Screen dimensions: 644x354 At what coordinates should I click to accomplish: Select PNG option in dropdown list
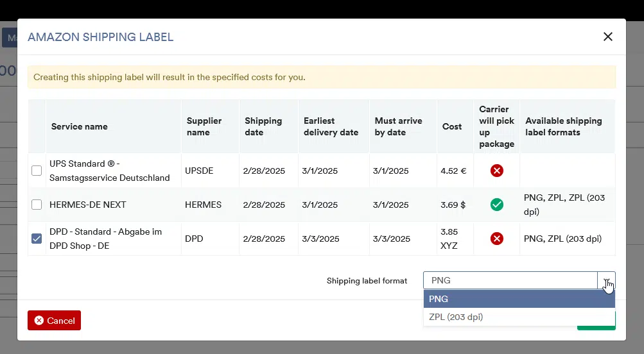519,299
